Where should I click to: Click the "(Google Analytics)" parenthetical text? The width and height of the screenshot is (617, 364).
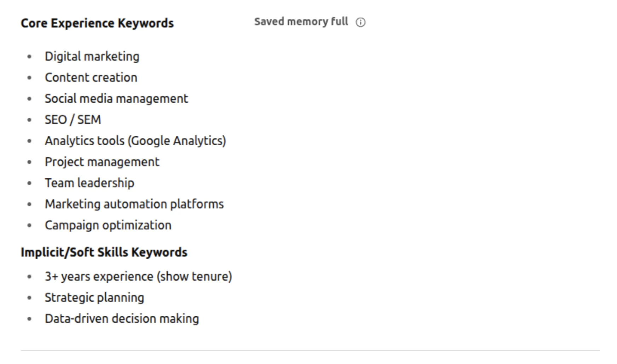(177, 141)
